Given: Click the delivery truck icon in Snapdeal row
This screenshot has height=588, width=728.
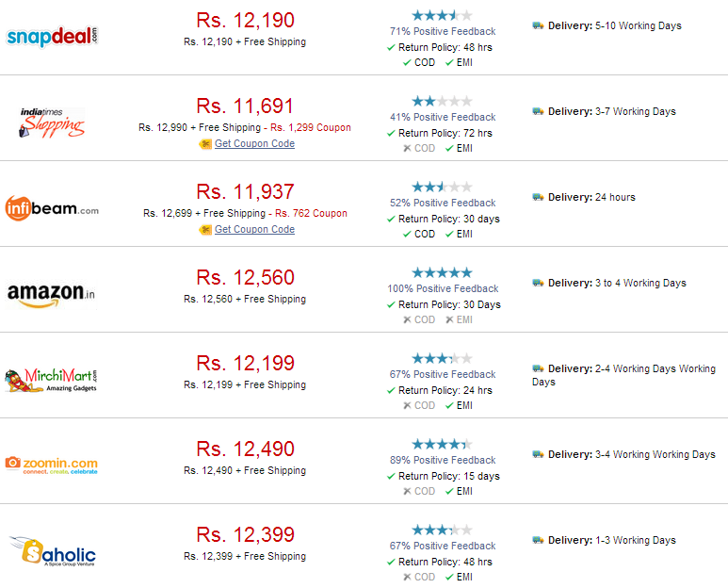Looking at the screenshot, I should tap(538, 25).
